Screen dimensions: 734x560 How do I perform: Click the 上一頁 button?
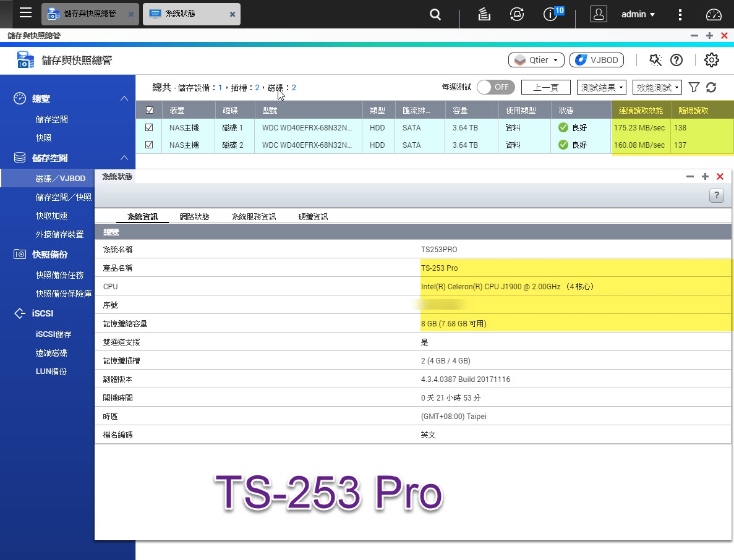coord(546,87)
